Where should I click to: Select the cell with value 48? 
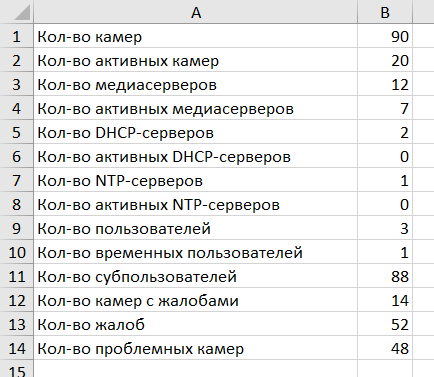point(385,348)
